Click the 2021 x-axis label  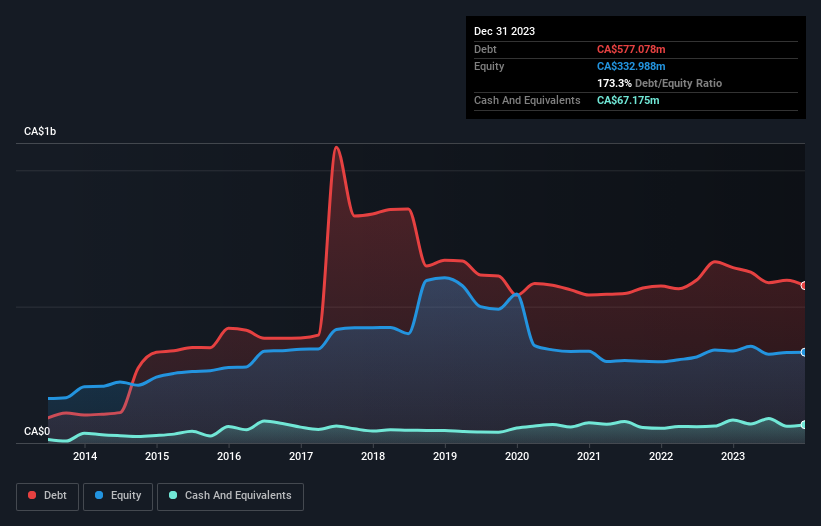[x=589, y=456]
